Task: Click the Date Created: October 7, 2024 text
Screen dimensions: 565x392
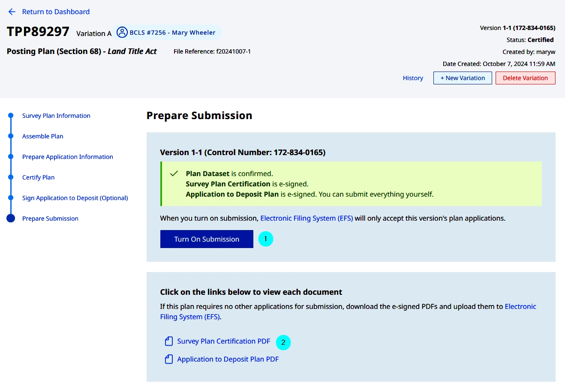Action: point(499,64)
